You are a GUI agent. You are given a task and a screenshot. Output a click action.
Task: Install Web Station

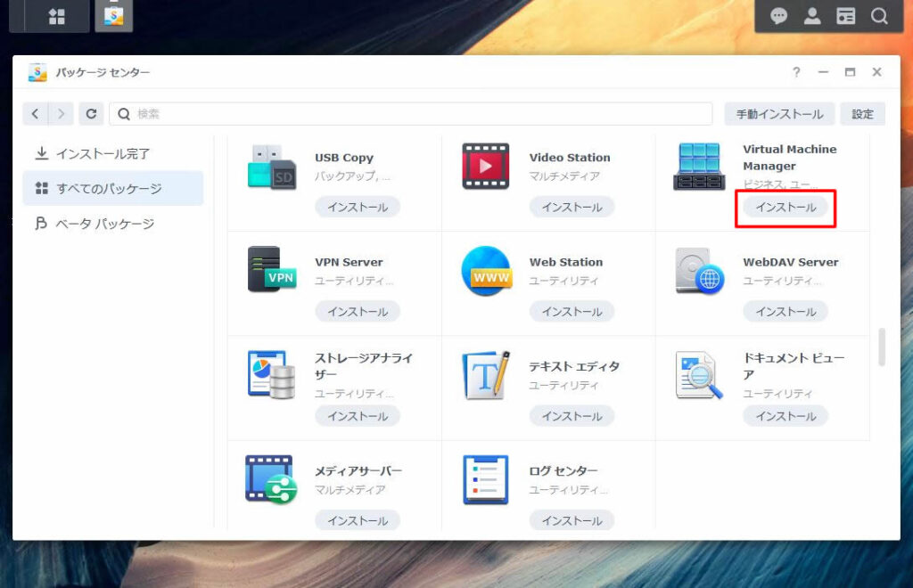[x=572, y=312]
